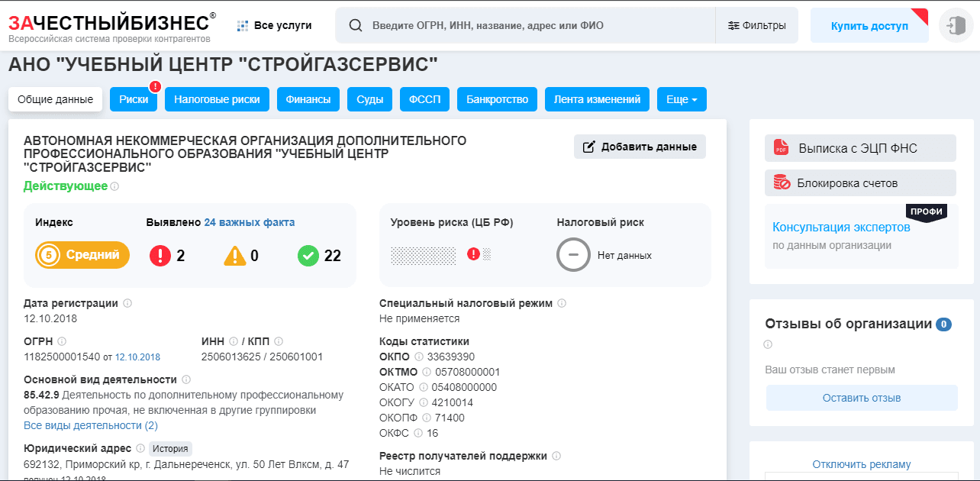Click info icon next to Дата регистрации
The width and height of the screenshot is (980, 481).
pyautogui.click(x=127, y=303)
